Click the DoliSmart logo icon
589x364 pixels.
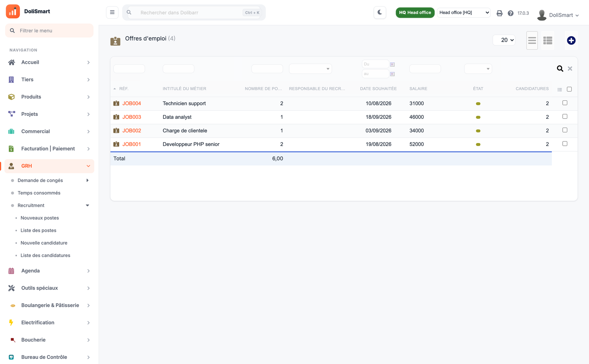point(13,11)
